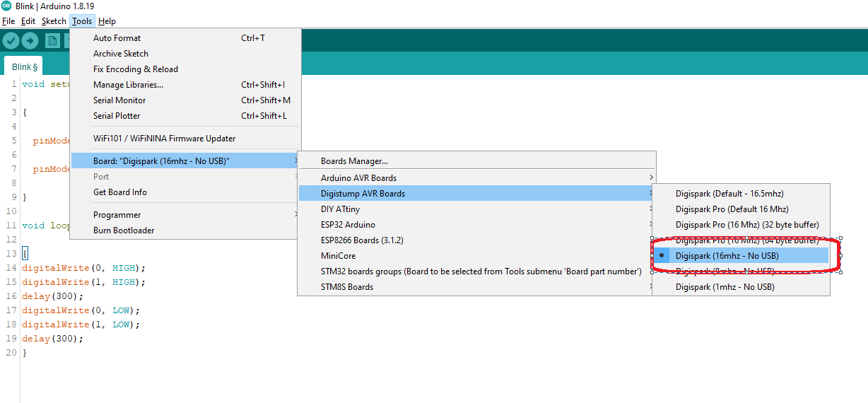Select Digispark Pro 32 byte buffer board

pyautogui.click(x=740, y=225)
